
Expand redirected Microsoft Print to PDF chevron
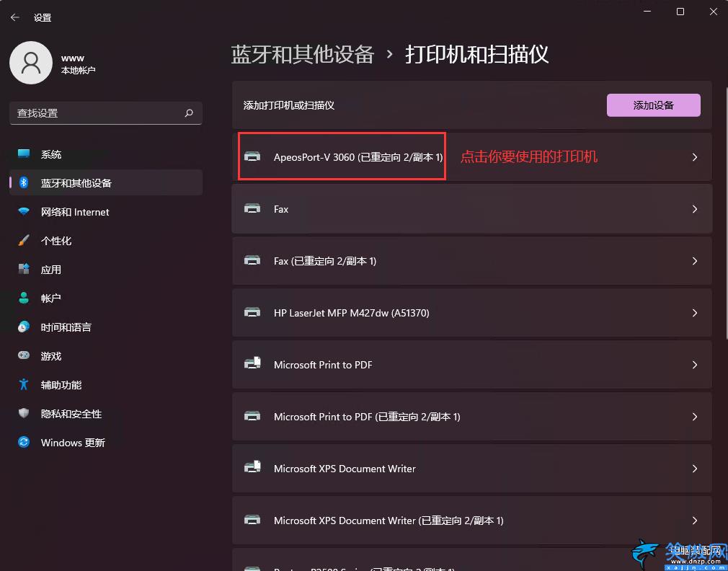coord(695,417)
